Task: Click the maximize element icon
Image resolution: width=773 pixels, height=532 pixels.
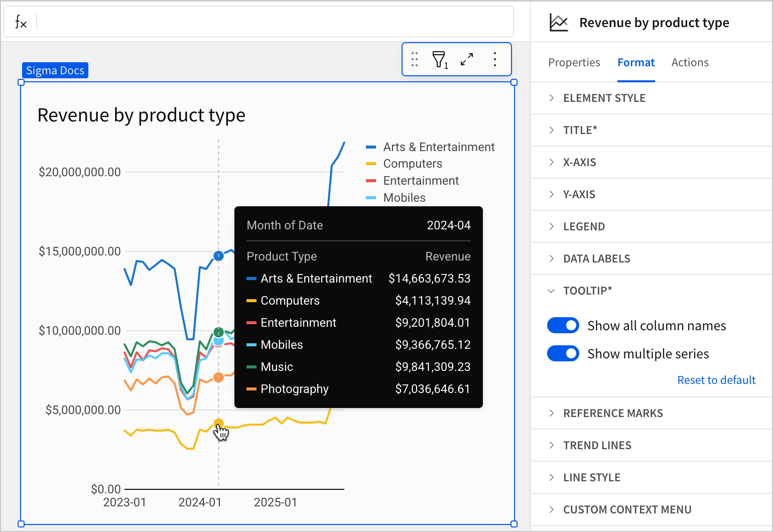Action: click(x=467, y=59)
